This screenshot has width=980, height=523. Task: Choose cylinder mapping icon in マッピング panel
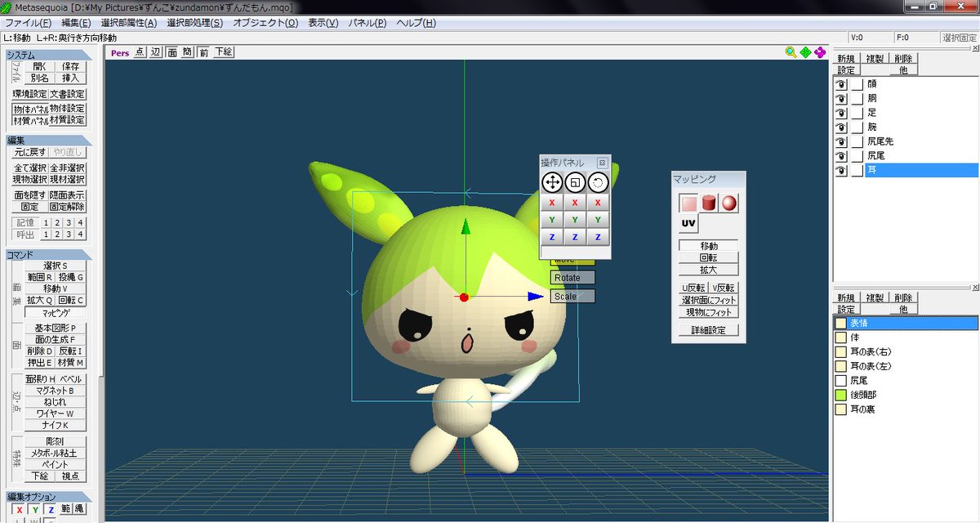click(709, 203)
